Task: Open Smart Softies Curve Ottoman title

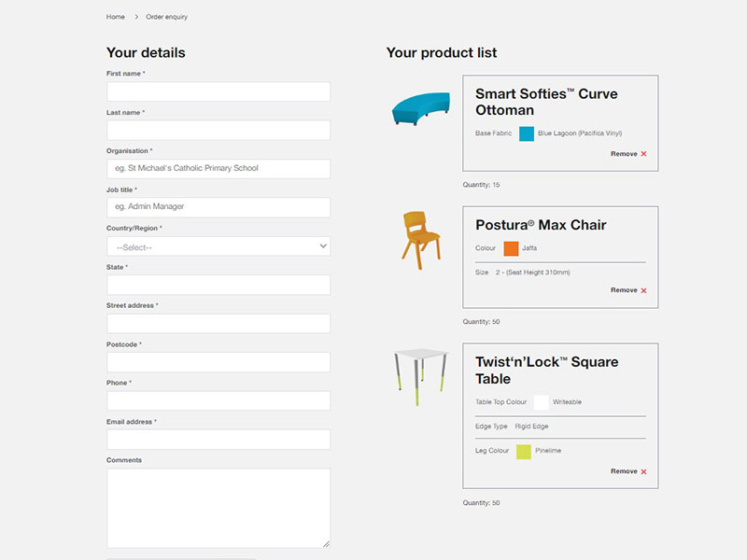Action: (546, 102)
